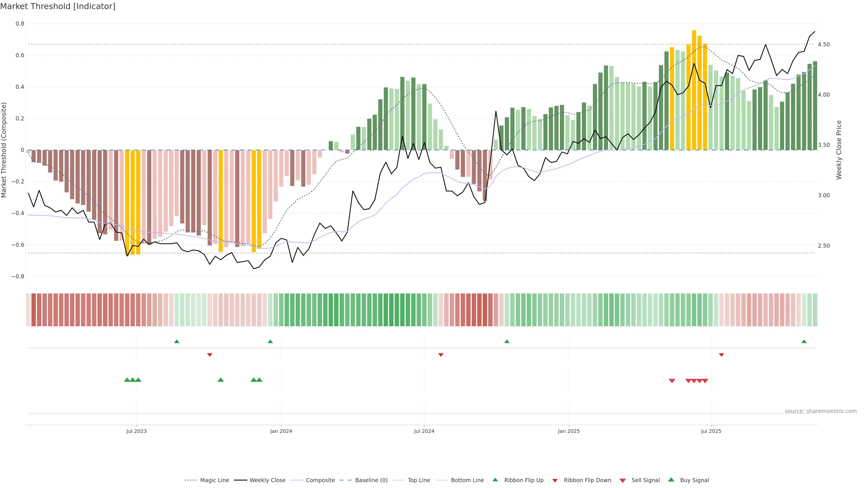Click the Jan 2024 x-axis label
Image resolution: width=868 pixels, height=488 pixels.
point(281,431)
